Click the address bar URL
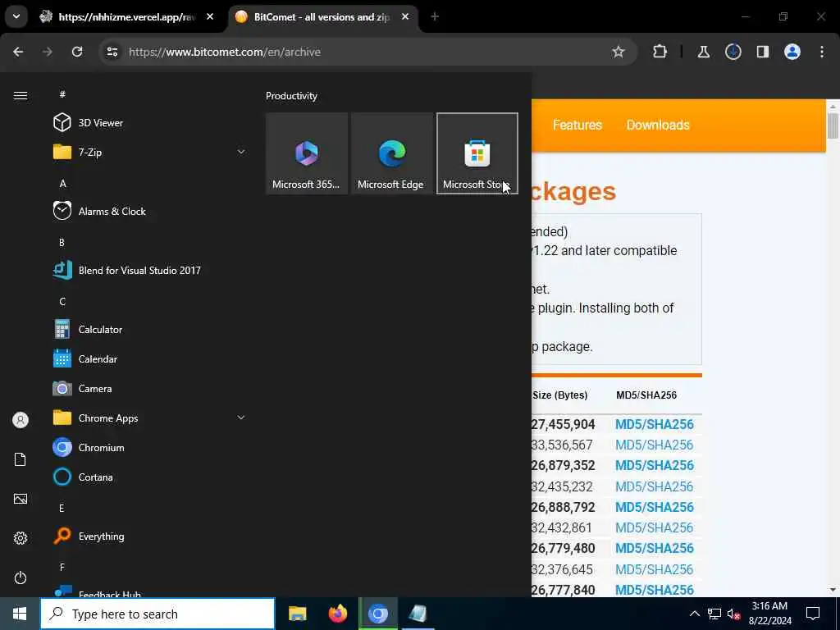 point(225,52)
